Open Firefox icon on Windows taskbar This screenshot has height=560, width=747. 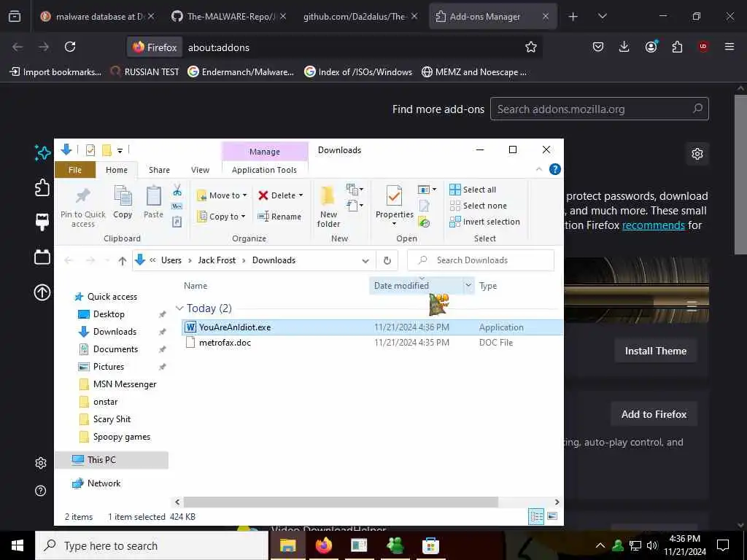point(323,545)
